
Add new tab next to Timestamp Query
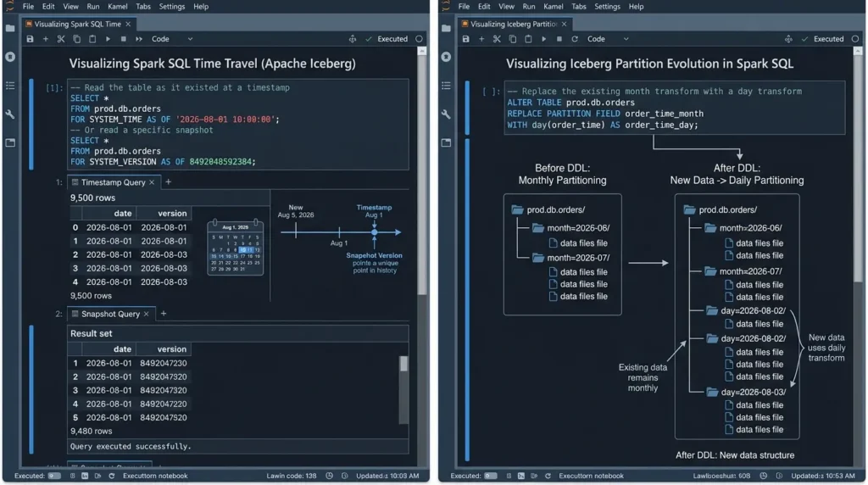[169, 181]
